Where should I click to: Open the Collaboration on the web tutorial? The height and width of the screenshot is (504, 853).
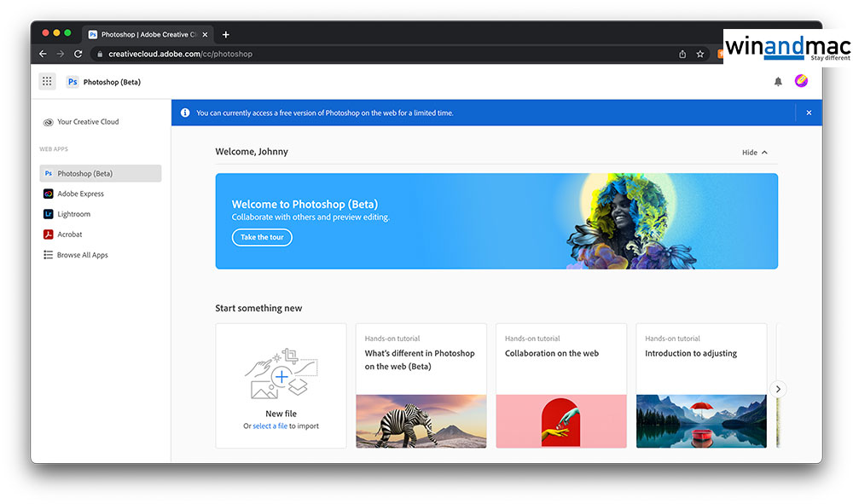click(560, 385)
